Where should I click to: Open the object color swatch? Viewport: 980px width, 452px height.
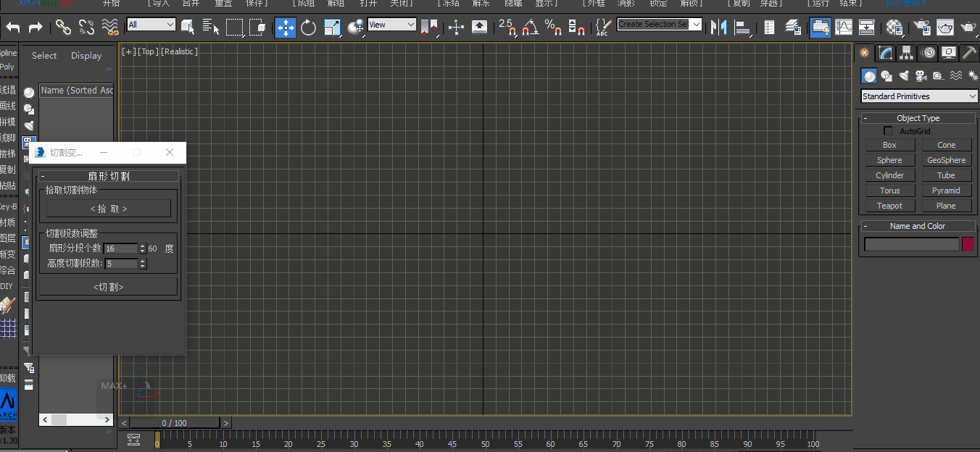tap(968, 244)
